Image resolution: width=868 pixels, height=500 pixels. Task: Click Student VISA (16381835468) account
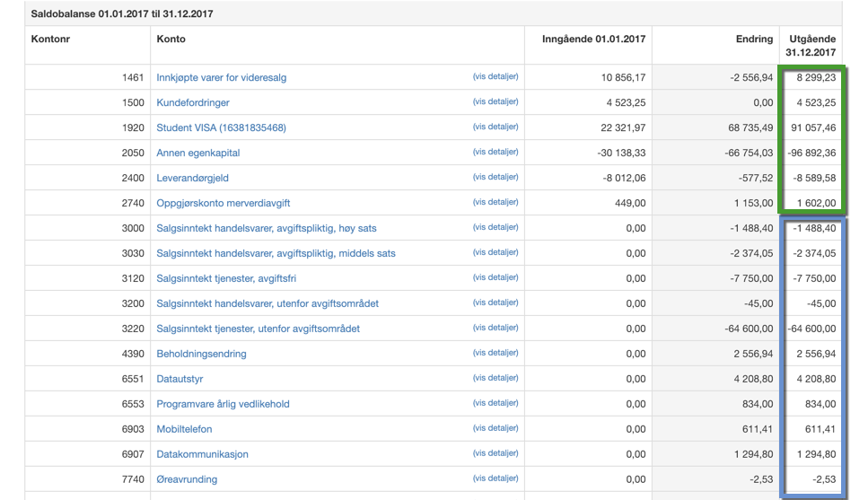click(x=222, y=127)
